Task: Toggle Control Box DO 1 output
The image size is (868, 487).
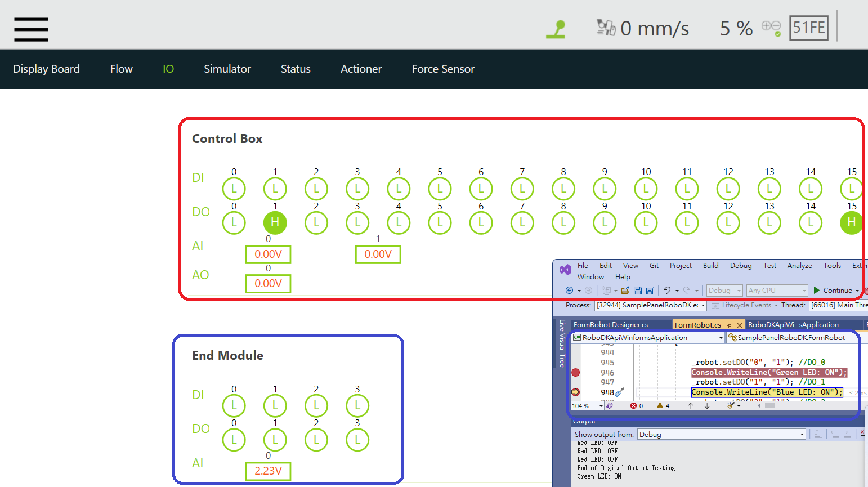Action: point(275,222)
